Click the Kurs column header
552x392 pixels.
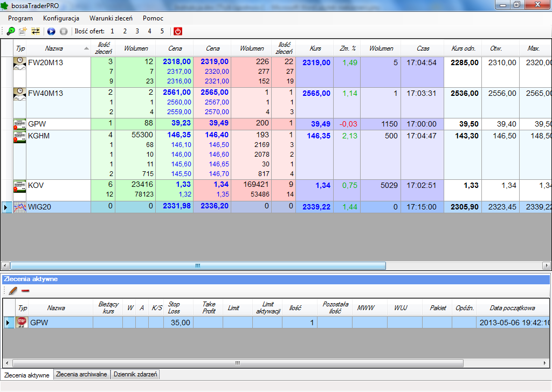315,48
